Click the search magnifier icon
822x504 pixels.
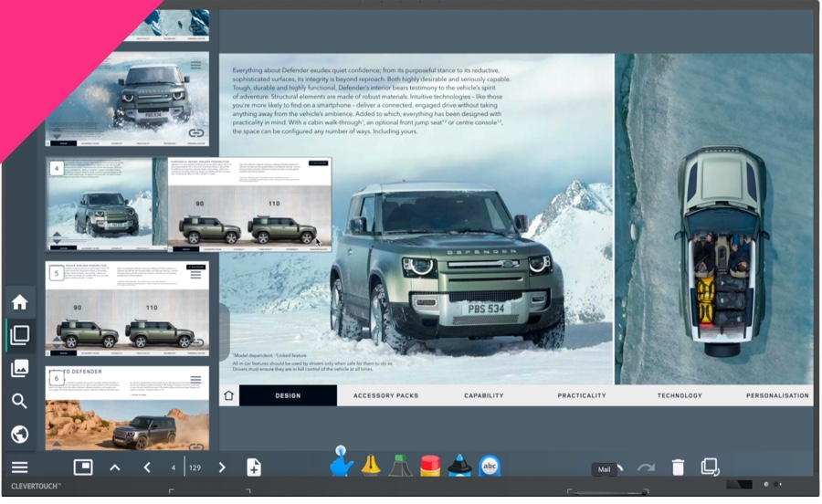tap(19, 402)
